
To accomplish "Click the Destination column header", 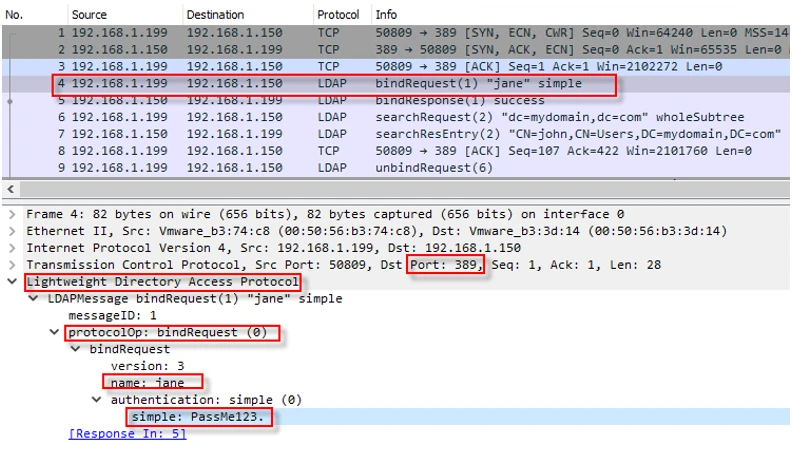I will (215, 15).
